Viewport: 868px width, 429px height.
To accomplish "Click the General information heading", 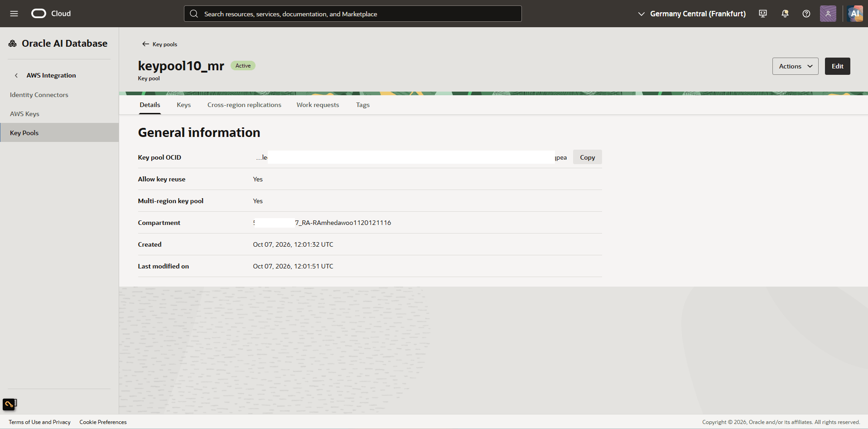I will [x=199, y=132].
